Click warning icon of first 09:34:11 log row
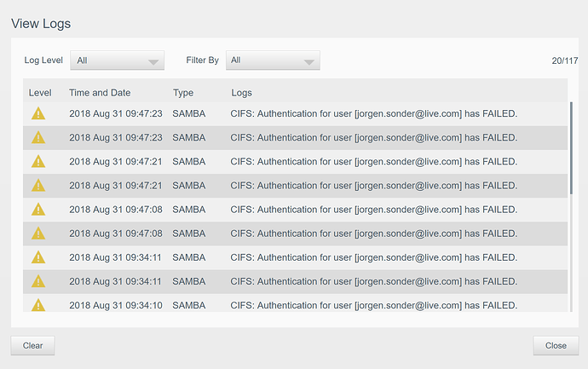Image resolution: width=588 pixels, height=369 pixels. click(x=38, y=257)
